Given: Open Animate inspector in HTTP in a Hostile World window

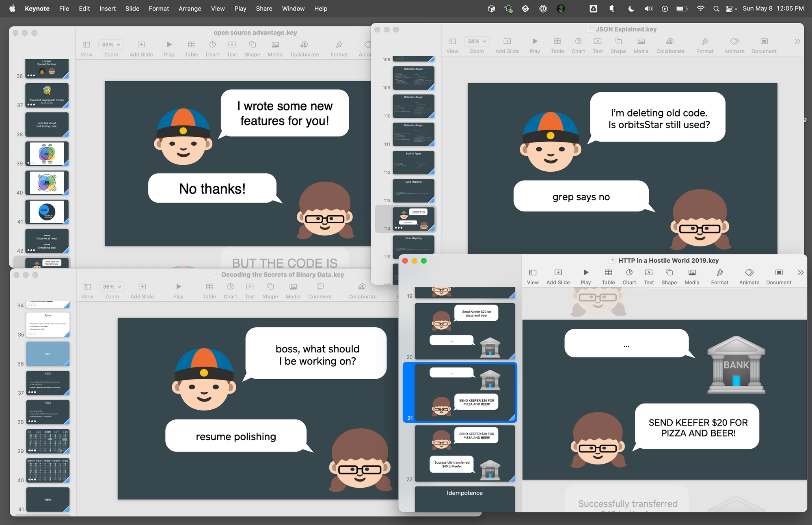Looking at the screenshot, I should point(749,277).
